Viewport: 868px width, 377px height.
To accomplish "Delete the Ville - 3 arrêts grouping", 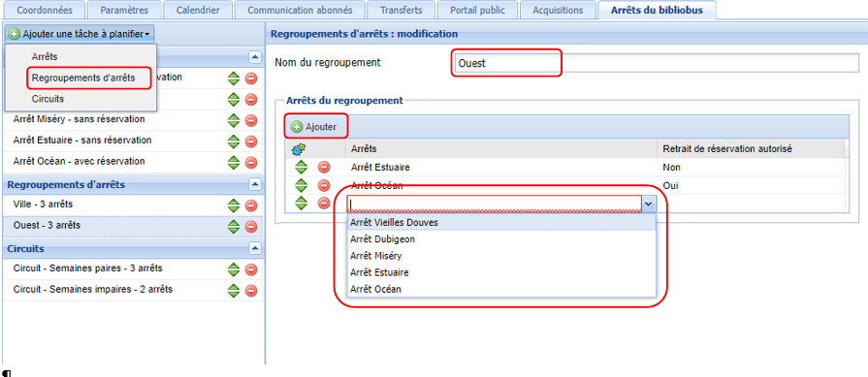I will tap(251, 205).
